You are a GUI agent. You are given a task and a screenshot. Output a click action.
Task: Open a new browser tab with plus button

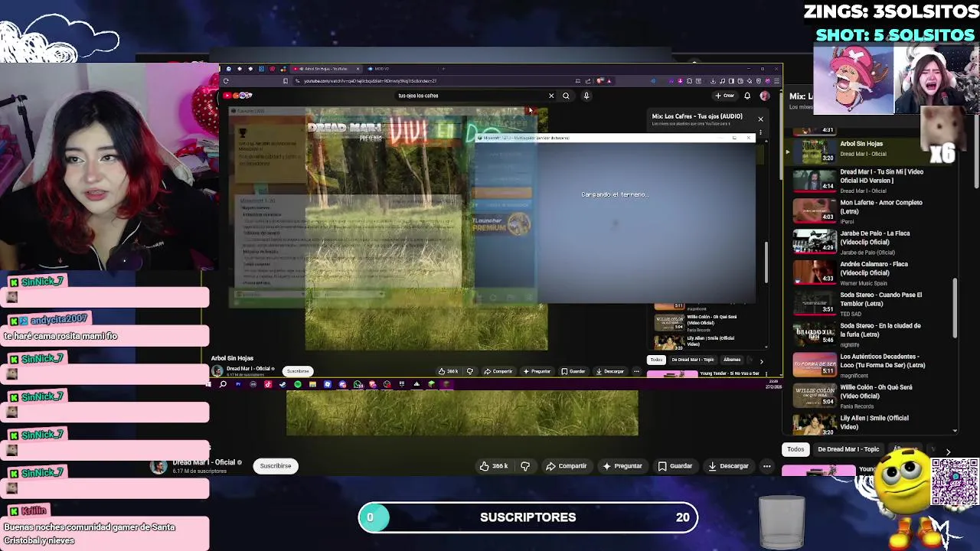click(443, 69)
